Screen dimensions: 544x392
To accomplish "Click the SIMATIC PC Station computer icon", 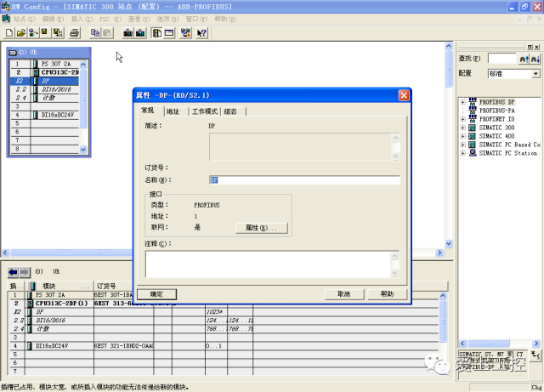I will [x=473, y=153].
